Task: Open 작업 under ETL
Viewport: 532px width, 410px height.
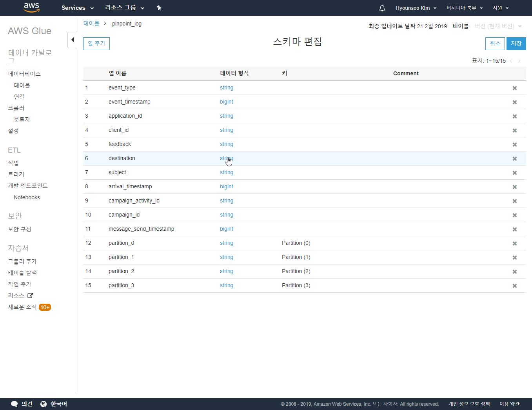Action: click(x=13, y=163)
